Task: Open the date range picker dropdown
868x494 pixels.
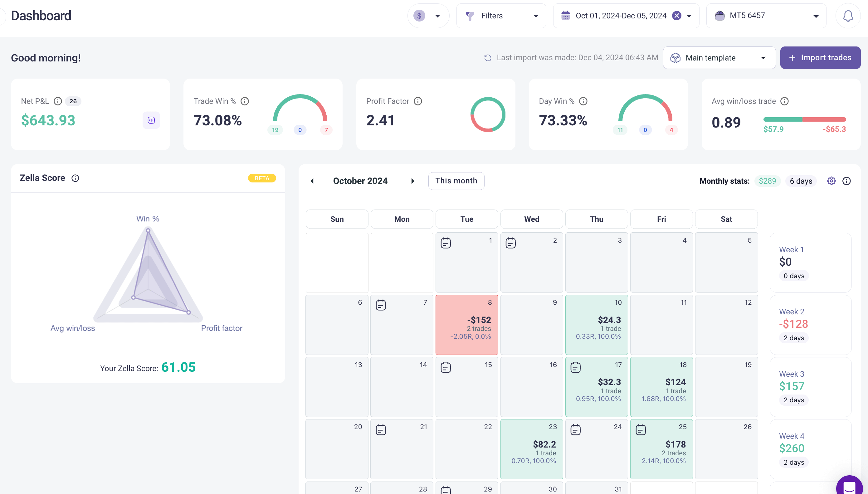Action: click(x=689, y=16)
